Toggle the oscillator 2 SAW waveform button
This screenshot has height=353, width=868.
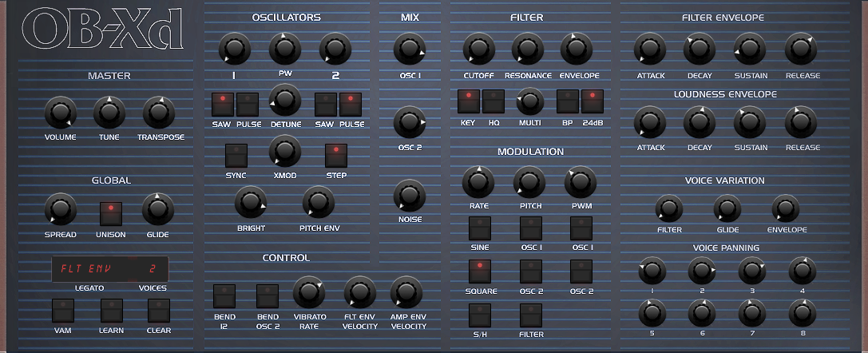click(x=326, y=105)
